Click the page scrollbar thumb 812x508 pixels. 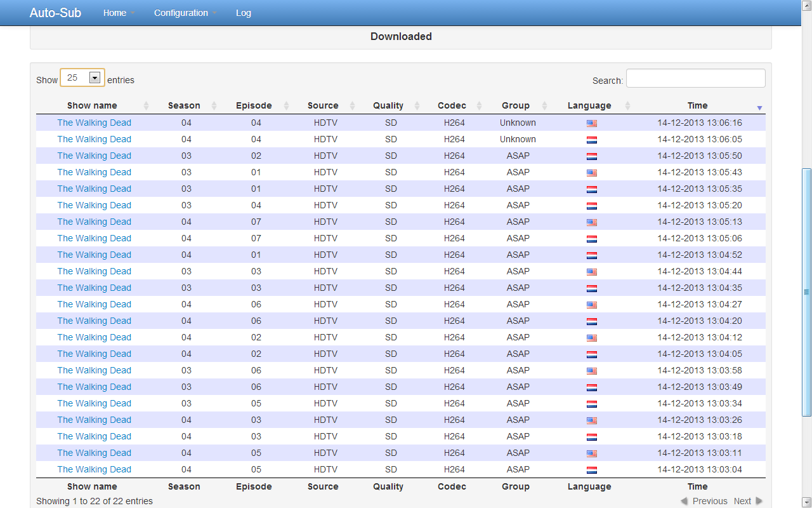coord(806,292)
